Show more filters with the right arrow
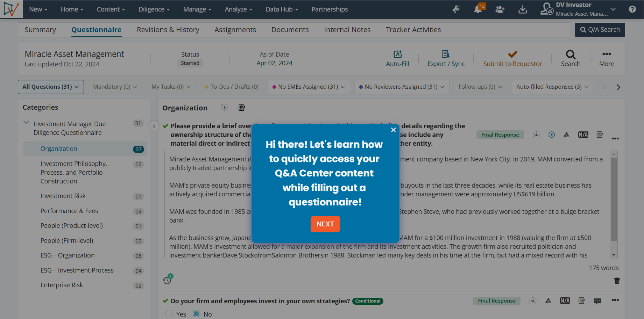 (x=618, y=87)
